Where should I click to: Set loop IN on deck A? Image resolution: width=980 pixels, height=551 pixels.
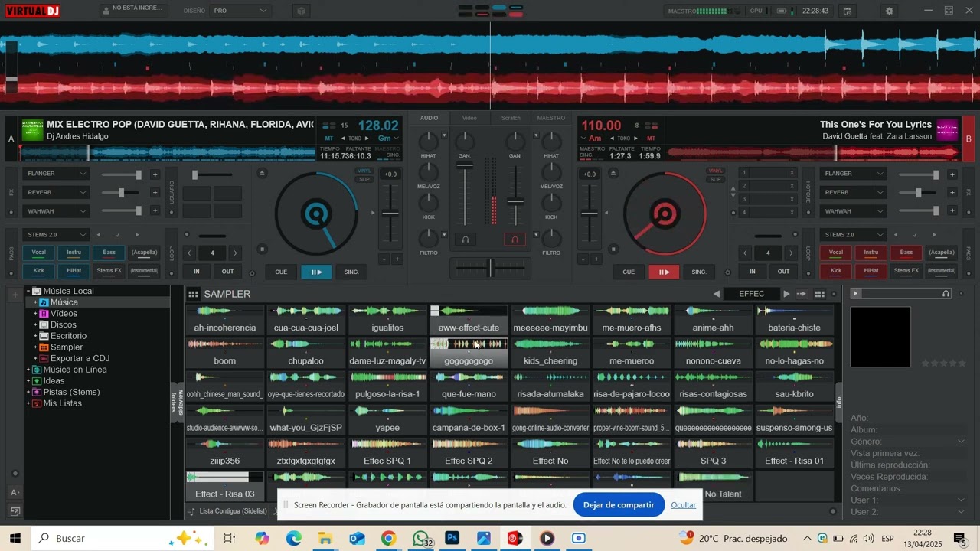point(197,272)
